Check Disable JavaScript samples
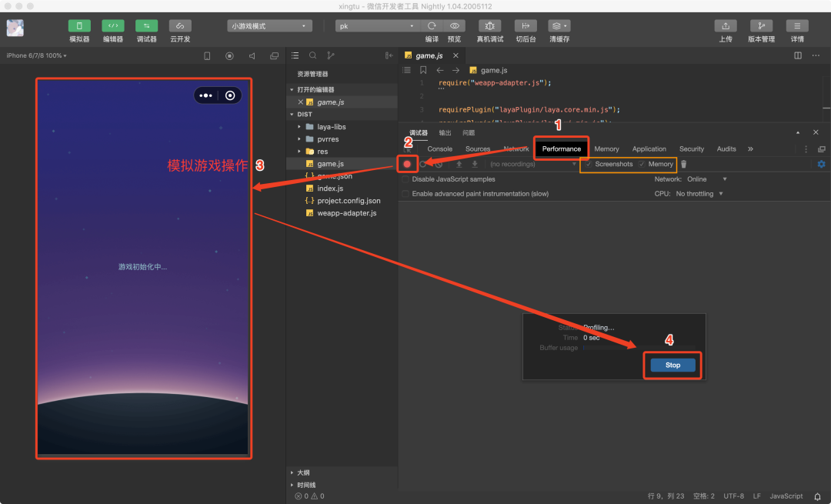The width and height of the screenshot is (831, 504). tap(405, 179)
